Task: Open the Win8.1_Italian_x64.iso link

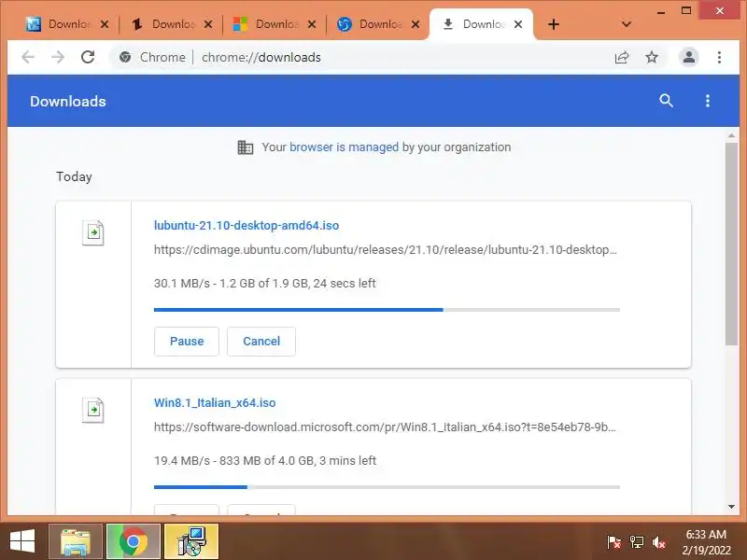Action: pyautogui.click(x=215, y=403)
